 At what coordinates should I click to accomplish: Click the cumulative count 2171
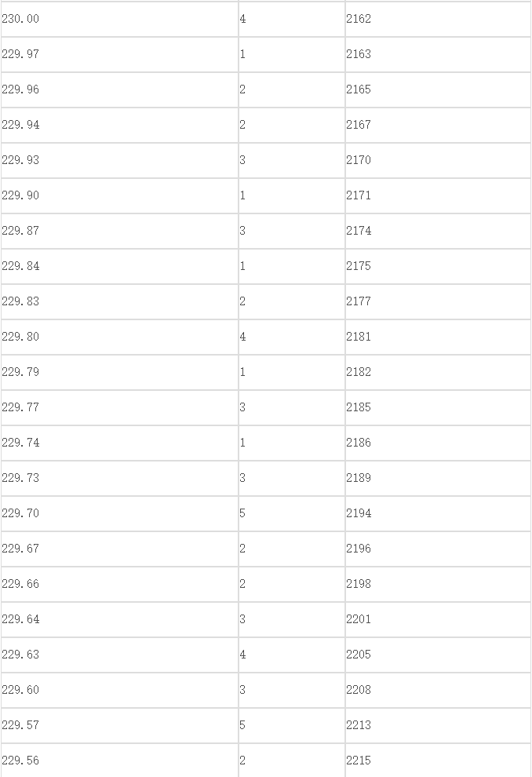point(438,195)
